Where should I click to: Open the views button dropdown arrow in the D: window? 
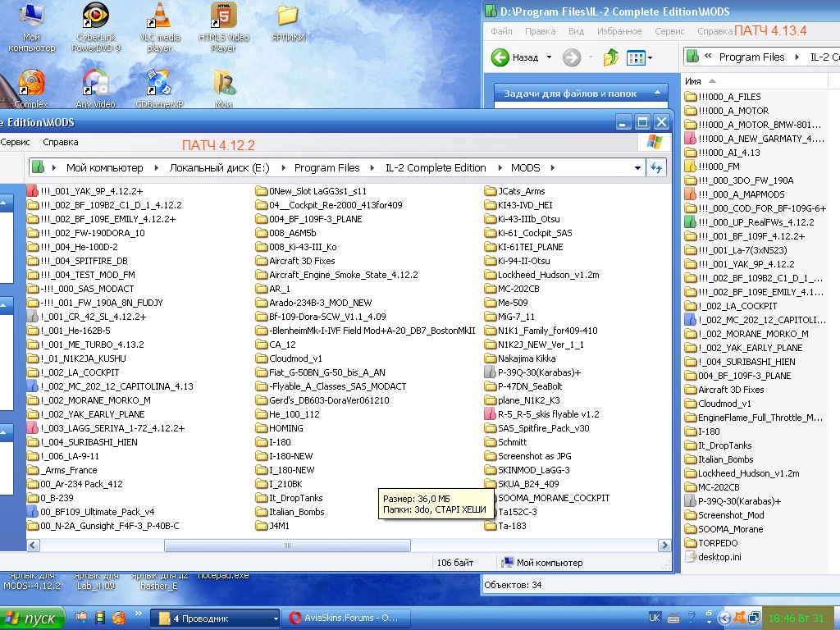(650, 57)
